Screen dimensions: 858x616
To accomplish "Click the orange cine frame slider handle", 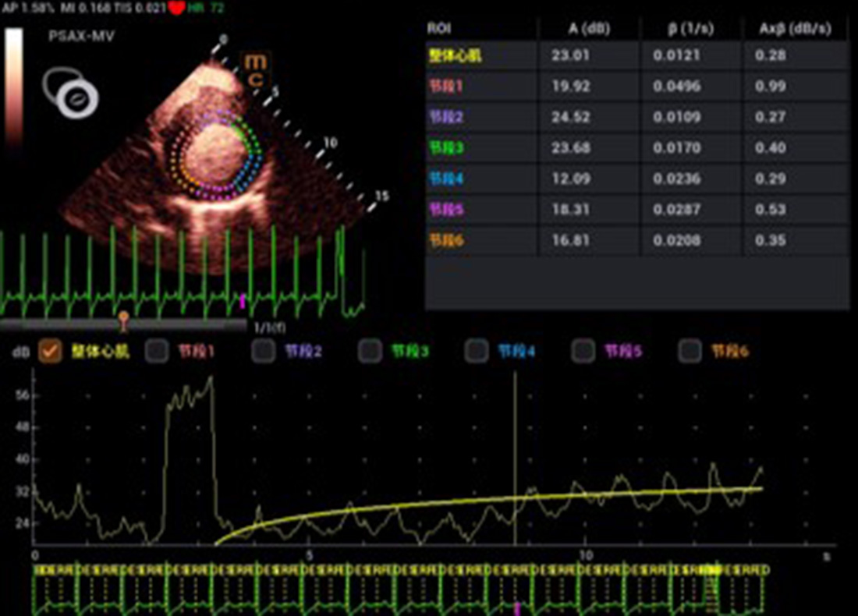I will pos(123,318).
